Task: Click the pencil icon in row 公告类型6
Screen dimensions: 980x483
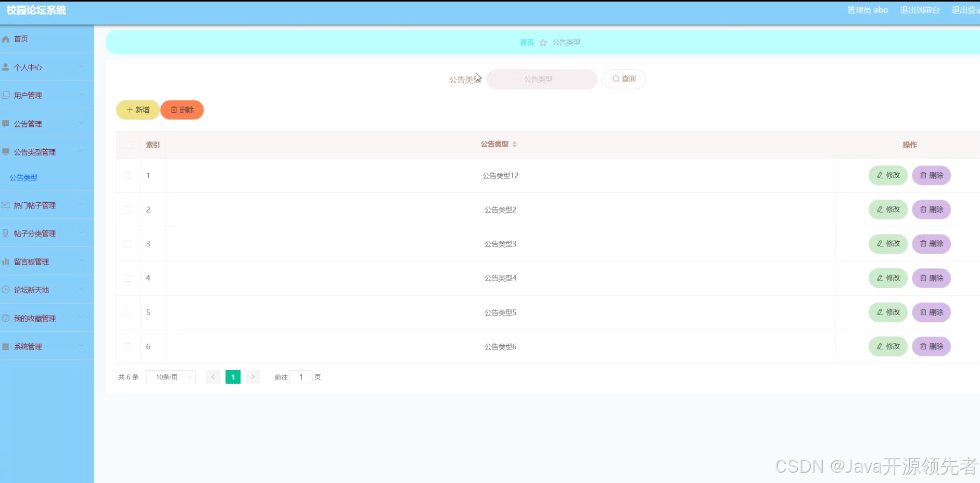Action: point(880,346)
